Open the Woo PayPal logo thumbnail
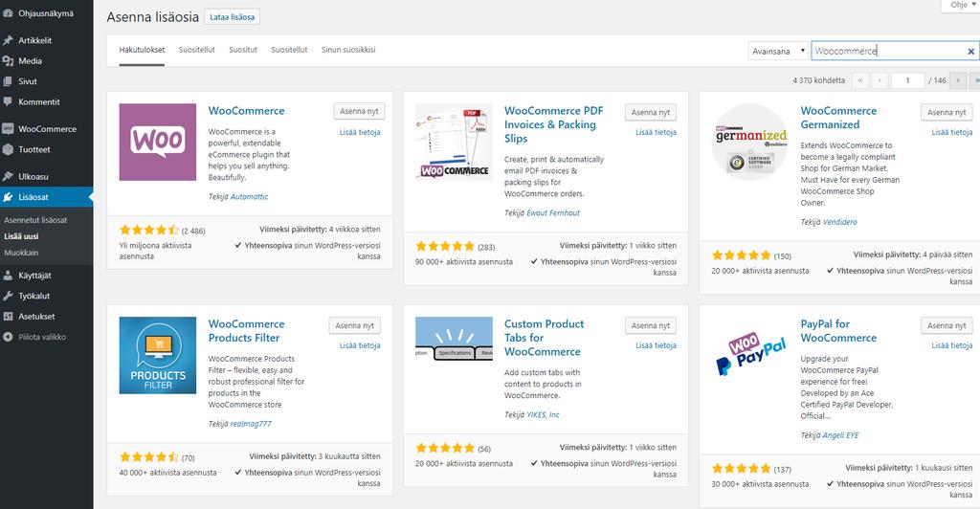 point(750,355)
